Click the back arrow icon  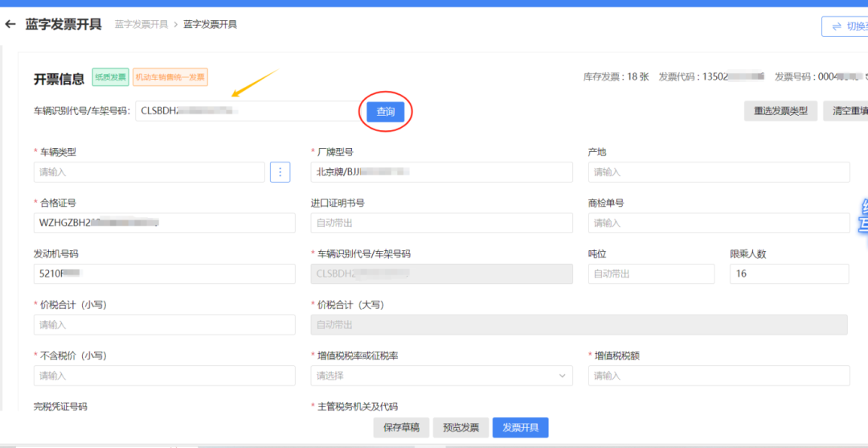click(x=10, y=24)
